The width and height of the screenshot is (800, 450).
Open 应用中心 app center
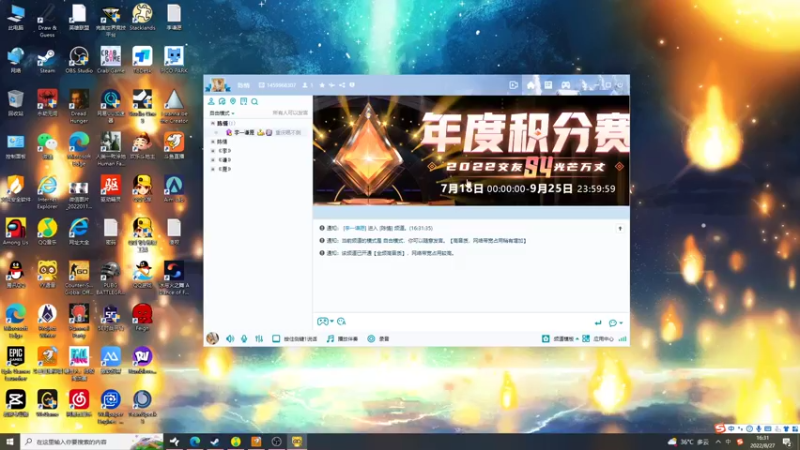tap(598, 339)
